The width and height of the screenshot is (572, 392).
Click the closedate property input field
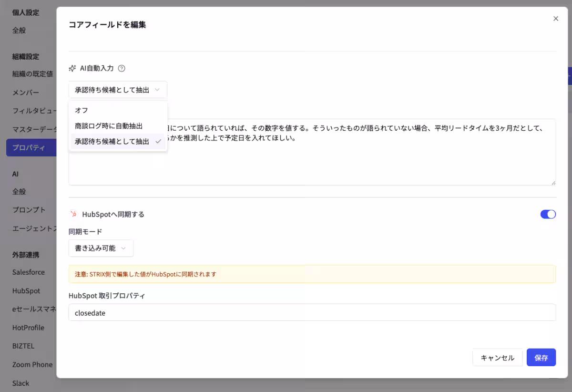pos(312,313)
